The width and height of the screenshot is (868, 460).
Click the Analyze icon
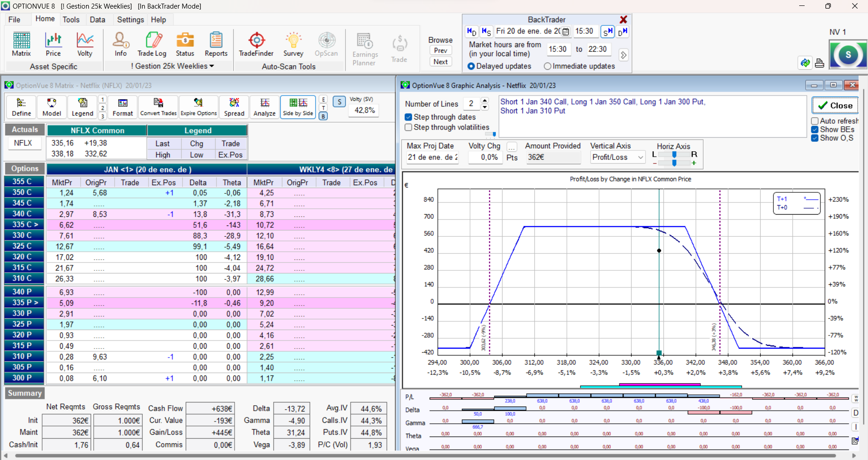[264, 107]
